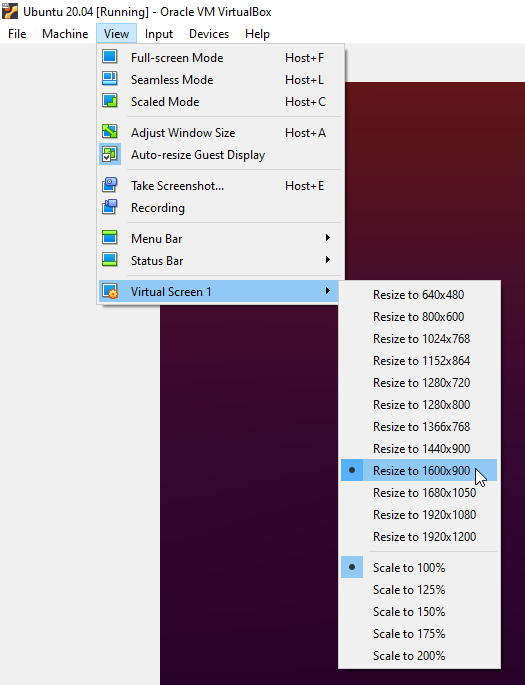This screenshot has width=525, height=685.
Task: Open Virtual Screen 1 submenu arrow
Action: click(x=328, y=291)
